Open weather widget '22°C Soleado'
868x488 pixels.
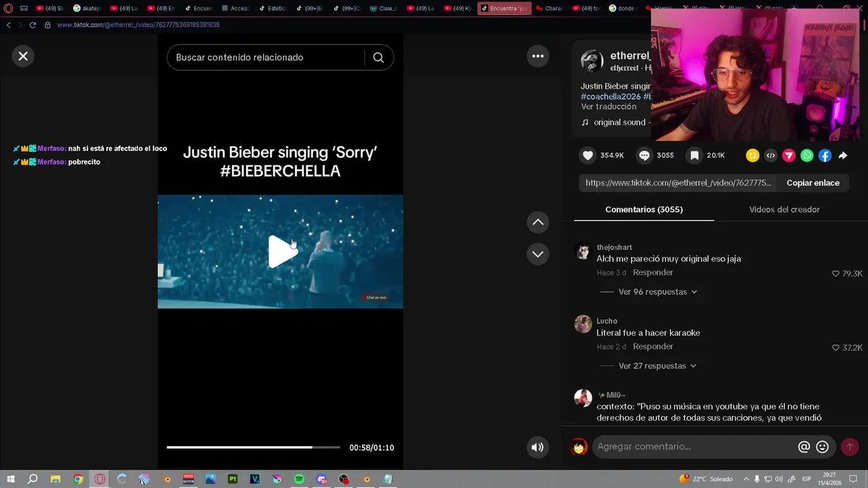(706, 479)
